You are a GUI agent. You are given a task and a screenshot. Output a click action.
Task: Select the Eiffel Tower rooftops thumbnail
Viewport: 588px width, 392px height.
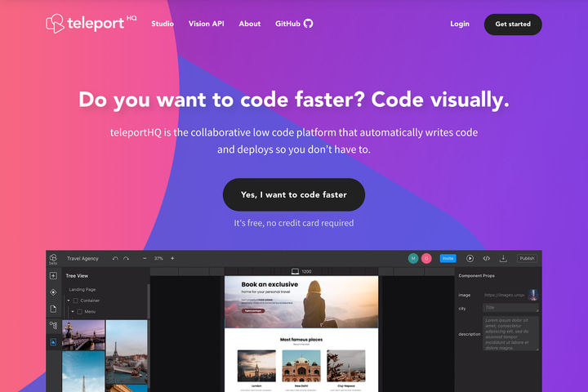click(x=127, y=352)
